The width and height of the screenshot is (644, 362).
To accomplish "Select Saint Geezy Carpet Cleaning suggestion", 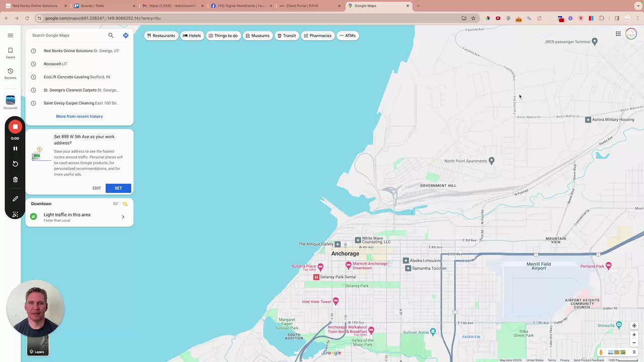I will tap(79, 103).
